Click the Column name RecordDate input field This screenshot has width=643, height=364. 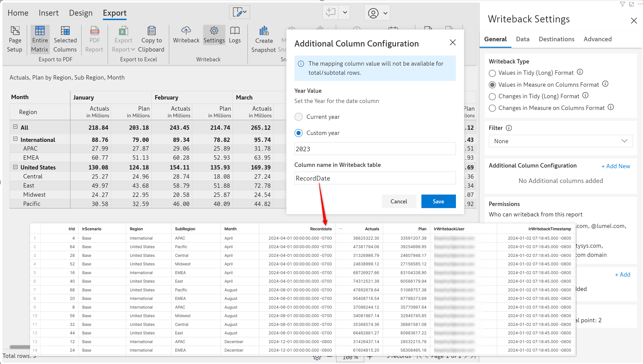375,178
